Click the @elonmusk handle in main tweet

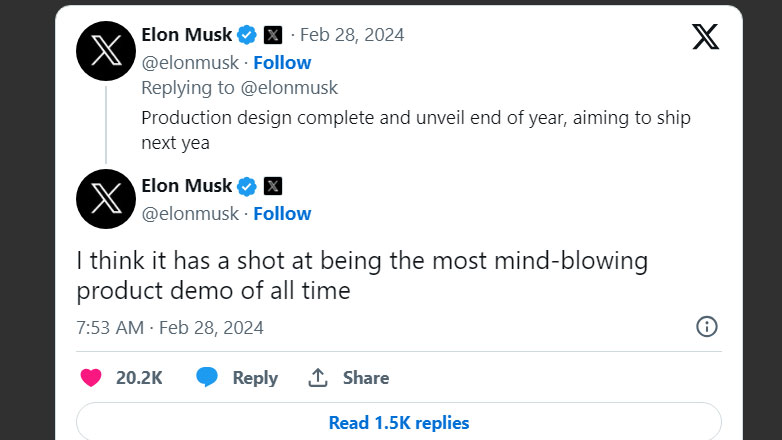point(190,213)
